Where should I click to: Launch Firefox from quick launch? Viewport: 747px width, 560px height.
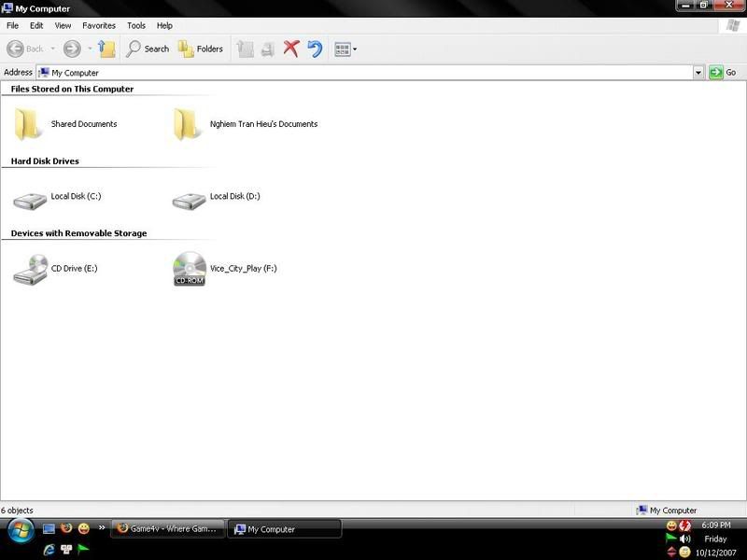tap(66, 528)
